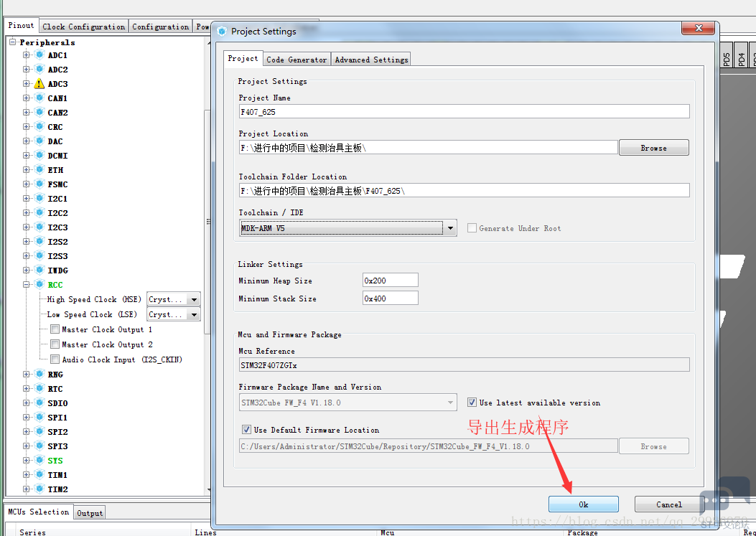The width and height of the screenshot is (756, 536).
Task: Click the CAN2 peripheral cube icon
Action: 39,113
